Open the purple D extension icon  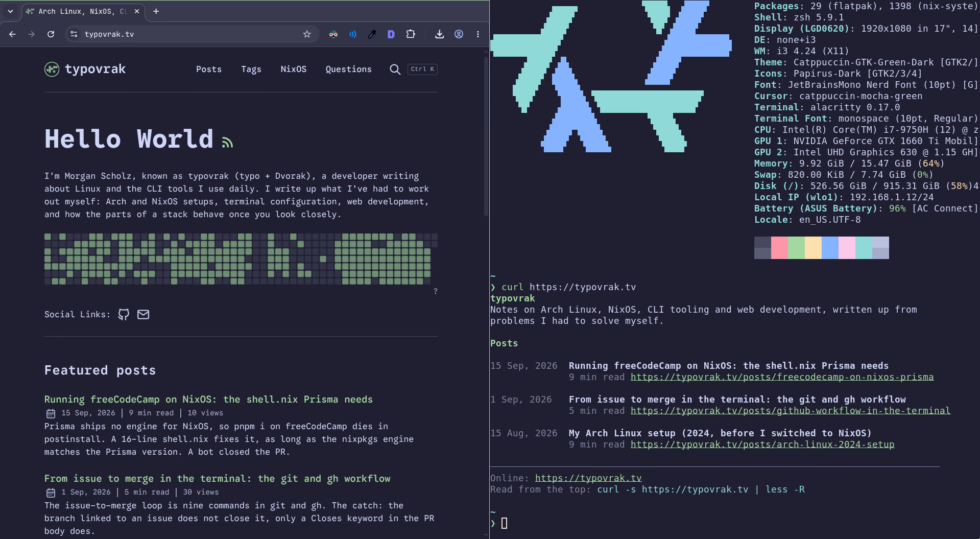pyautogui.click(x=391, y=34)
